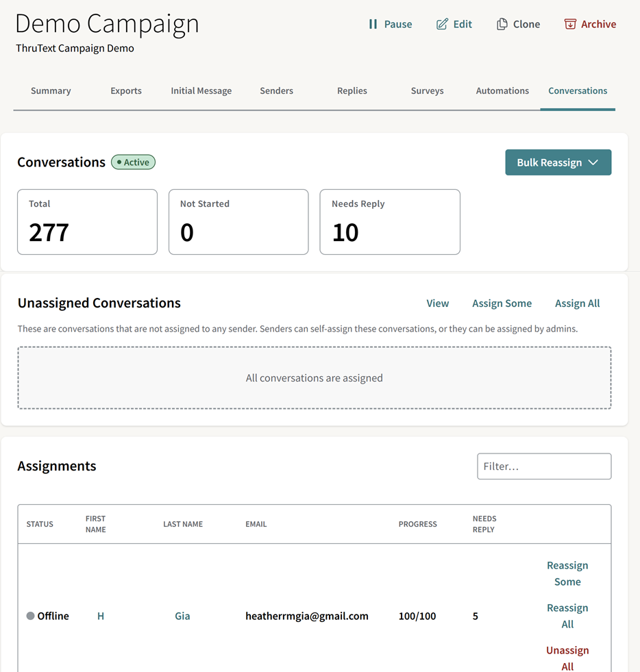Image resolution: width=640 pixels, height=672 pixels.
Task: Click the Bulk Reassign chevron arrow
Action: [x=593, y=162]
